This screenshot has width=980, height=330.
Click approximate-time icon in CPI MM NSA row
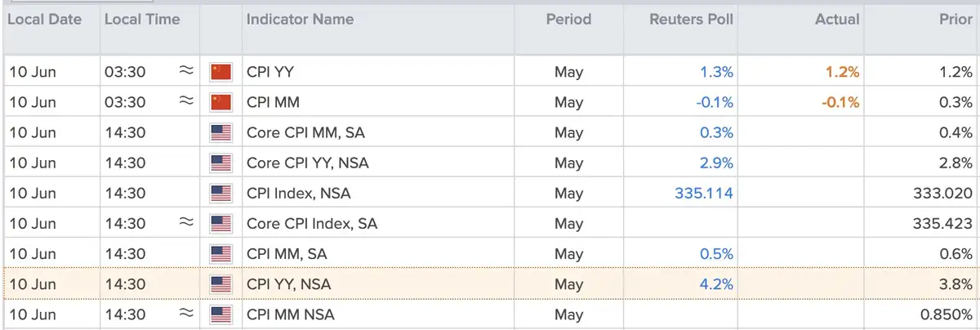187,313
